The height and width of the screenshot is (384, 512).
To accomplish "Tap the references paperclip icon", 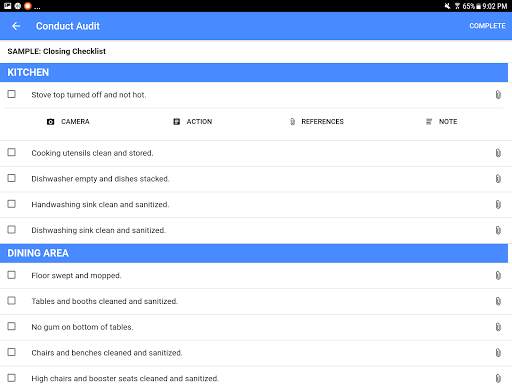I will (x=292, y=122).
